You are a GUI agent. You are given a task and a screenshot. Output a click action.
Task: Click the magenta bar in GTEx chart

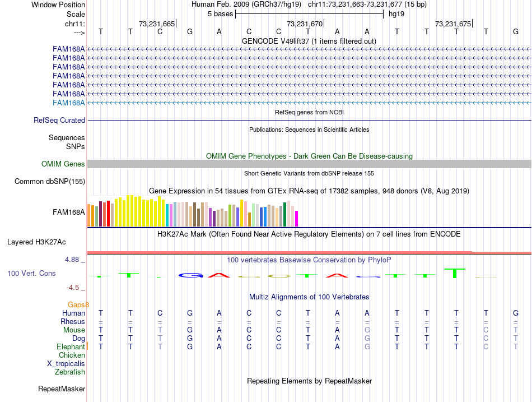point(297,219)
